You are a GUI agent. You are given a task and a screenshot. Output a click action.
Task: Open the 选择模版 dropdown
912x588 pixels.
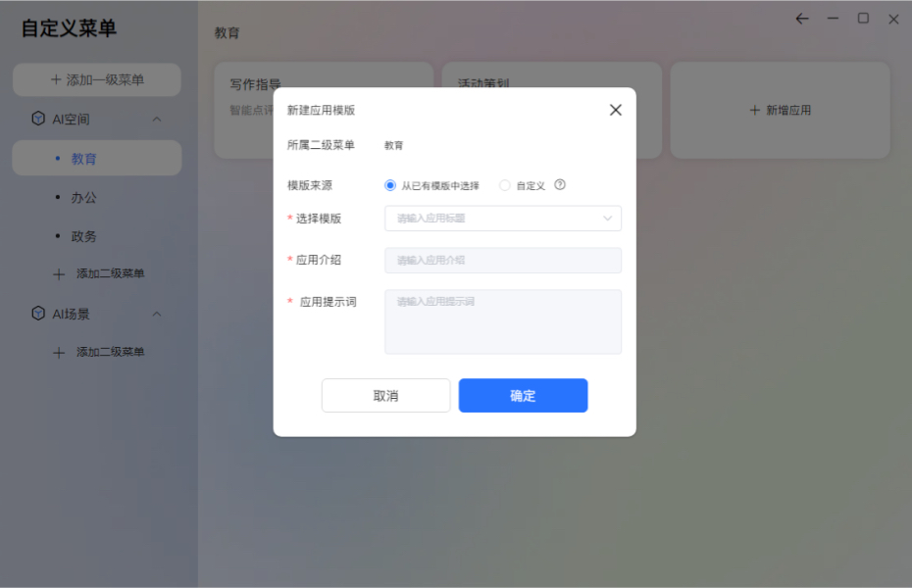pyautogui.click(x=502, y=219)
